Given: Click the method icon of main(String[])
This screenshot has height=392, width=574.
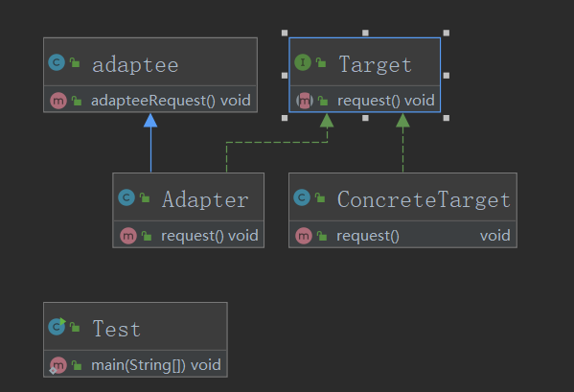Looking at the screenshot, I should click(x=58, y=365).
